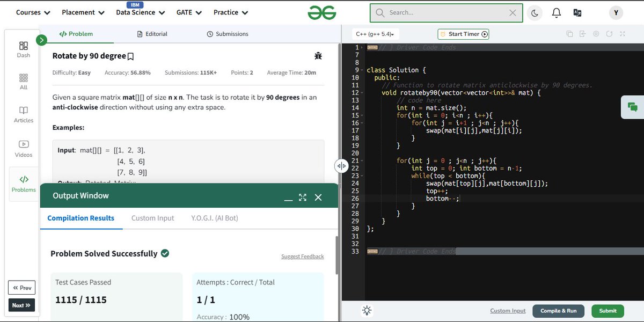
Task: Toggle dark mode with the moon icon
Action: (535, 13)
